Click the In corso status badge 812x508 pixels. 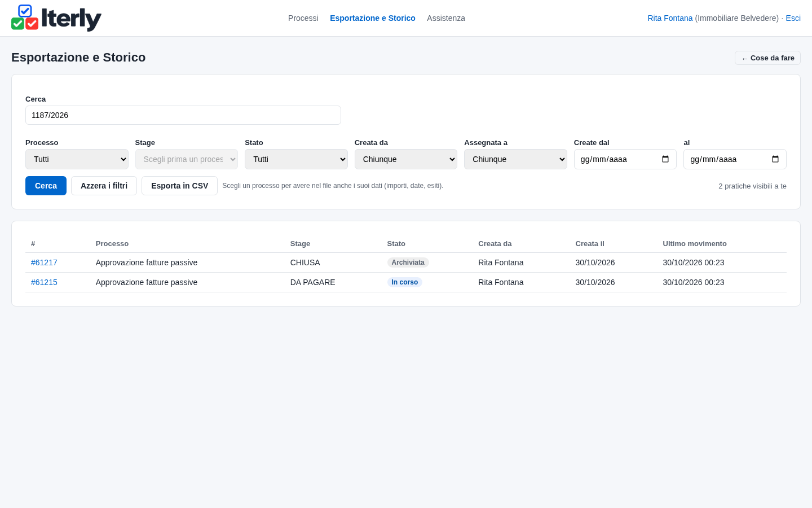404,282
